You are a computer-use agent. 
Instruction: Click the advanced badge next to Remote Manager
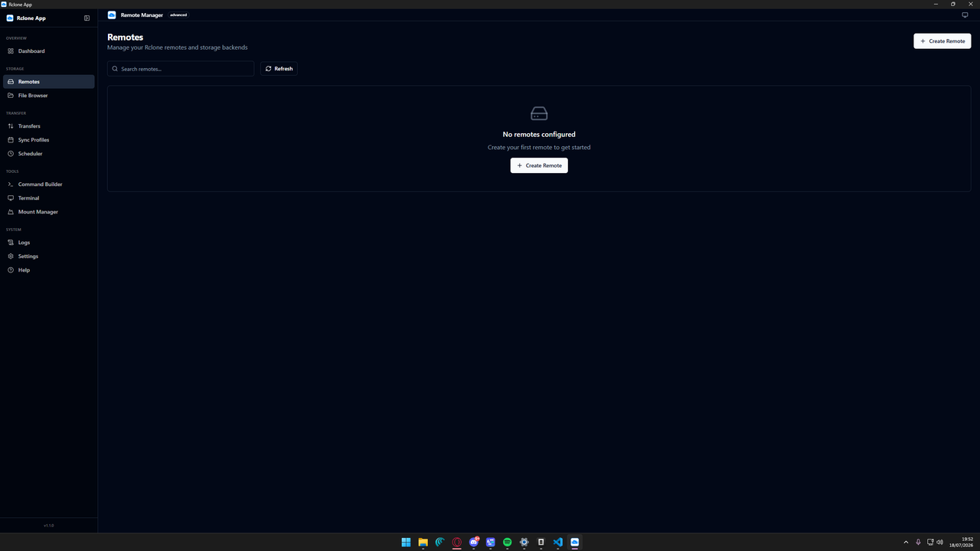[178, 15]
